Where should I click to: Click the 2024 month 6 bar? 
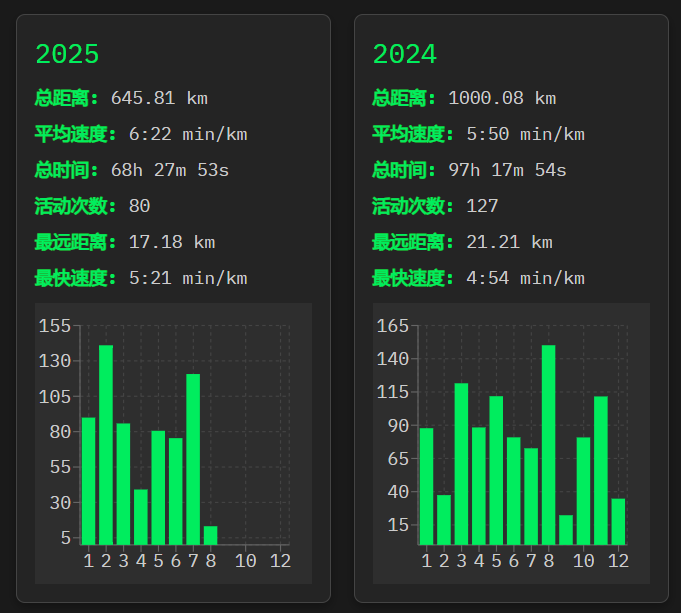(x=514, y=491)
